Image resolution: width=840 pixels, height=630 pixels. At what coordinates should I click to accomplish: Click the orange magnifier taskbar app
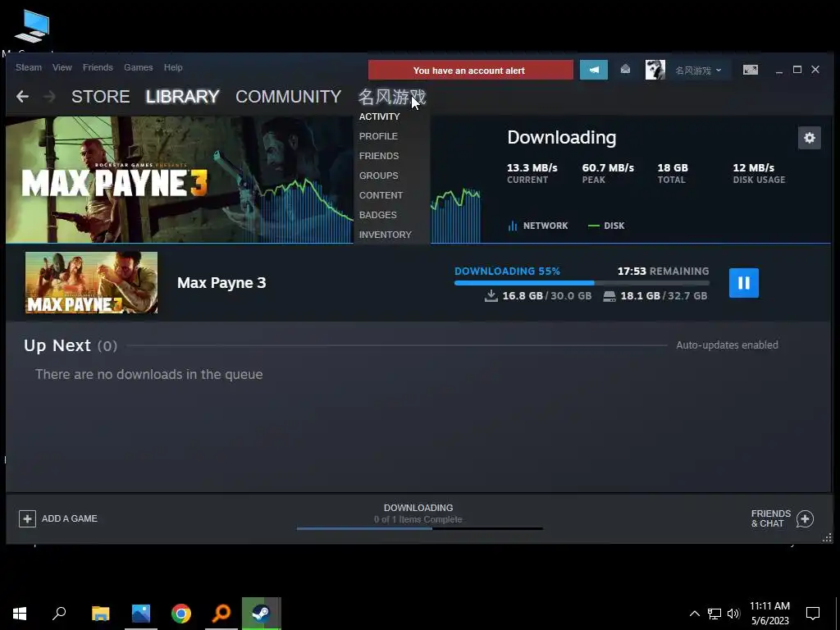221,614
